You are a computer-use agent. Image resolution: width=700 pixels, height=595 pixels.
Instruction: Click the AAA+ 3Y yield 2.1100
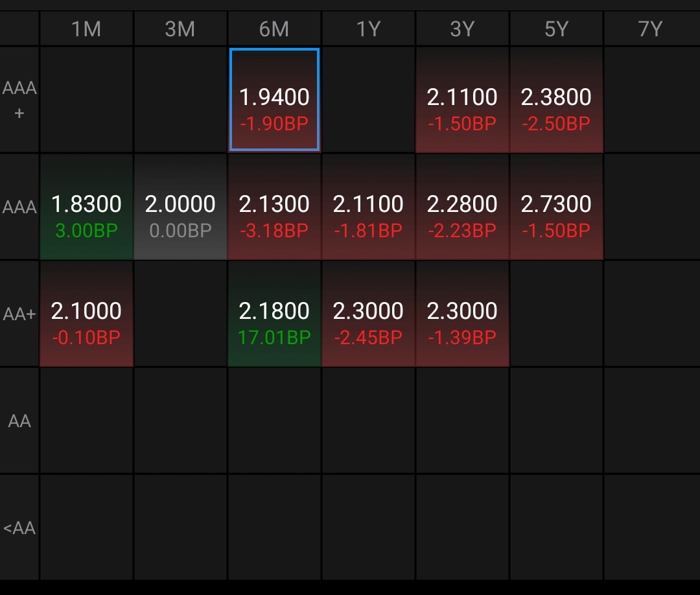(462, 100)
